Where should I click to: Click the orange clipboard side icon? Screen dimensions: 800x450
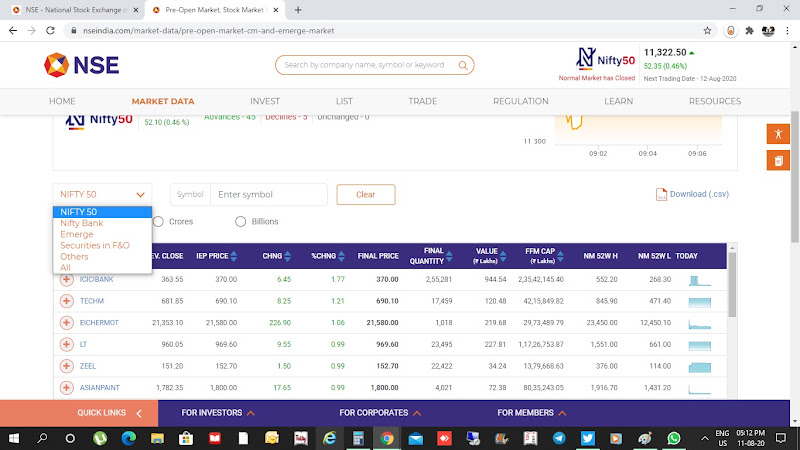(x=778, y=161)
